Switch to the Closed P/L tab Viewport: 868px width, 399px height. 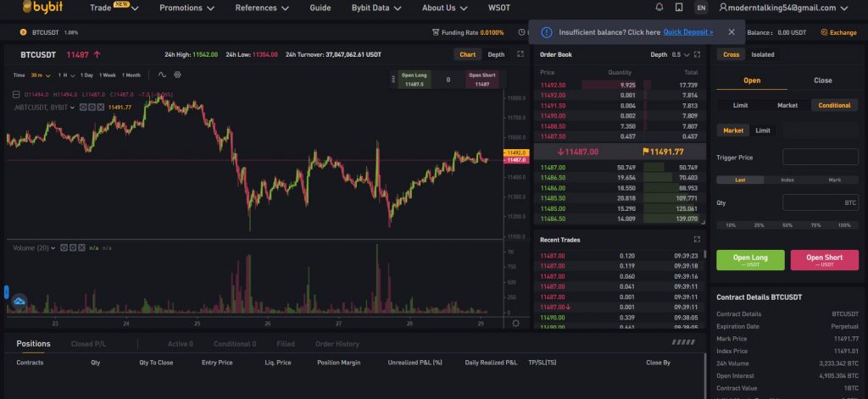click(88, 344)
